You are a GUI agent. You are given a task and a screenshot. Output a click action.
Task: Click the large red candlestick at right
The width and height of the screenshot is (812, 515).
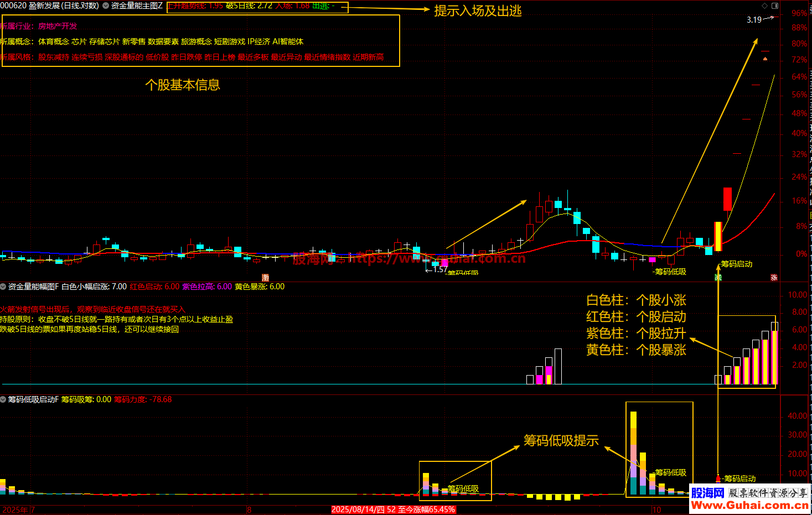click(727, 199)
